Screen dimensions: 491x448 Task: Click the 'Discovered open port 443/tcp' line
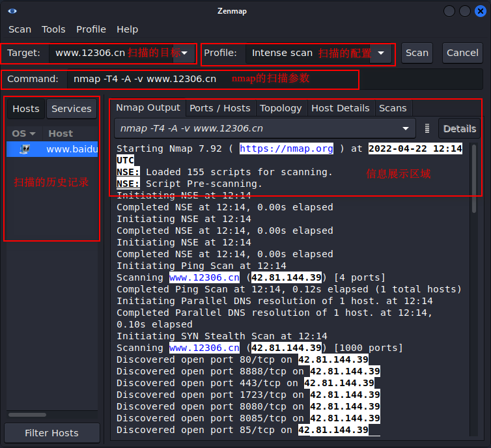tap(245, 383)
